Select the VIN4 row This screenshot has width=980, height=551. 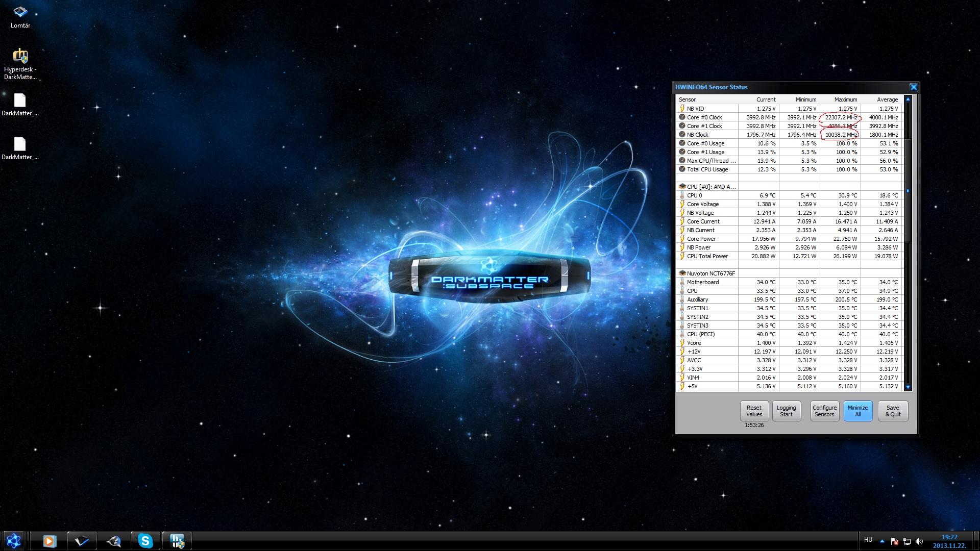(x=790, y=378)
